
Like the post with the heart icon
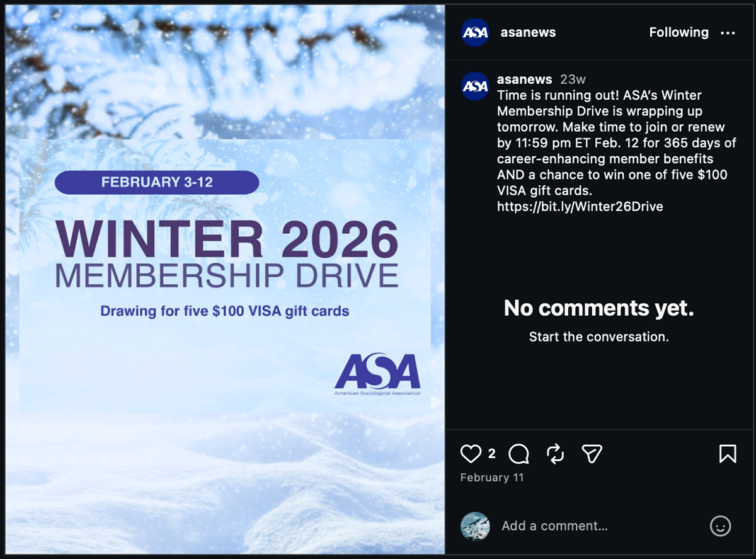pos(471,454)
